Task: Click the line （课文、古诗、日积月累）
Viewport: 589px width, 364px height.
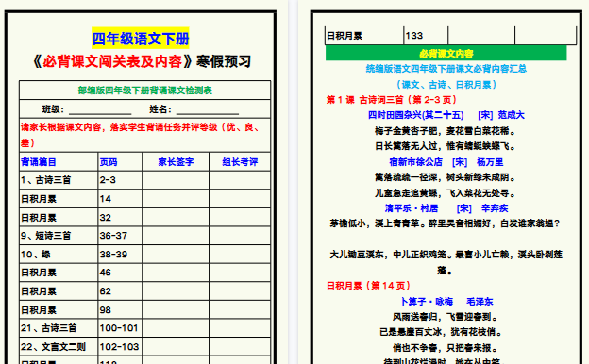Action: click(446, 85)
